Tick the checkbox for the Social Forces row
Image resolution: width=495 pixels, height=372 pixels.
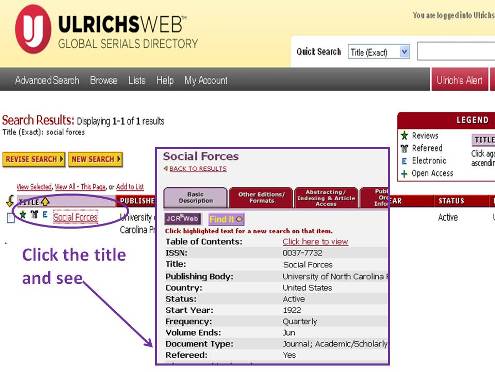11,218
